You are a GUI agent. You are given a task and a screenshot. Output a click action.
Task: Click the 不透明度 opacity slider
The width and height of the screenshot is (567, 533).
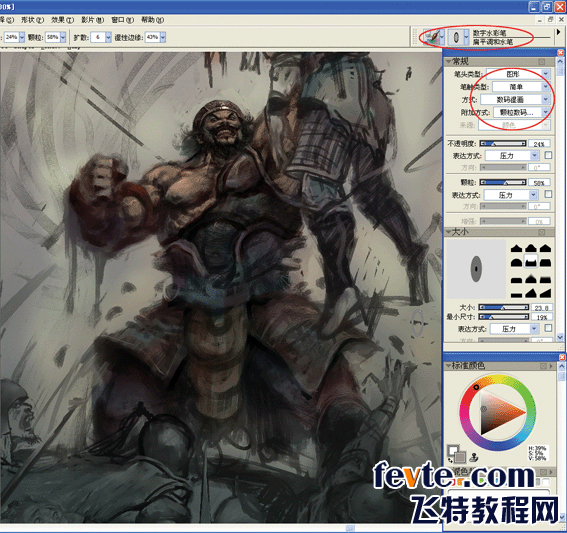click(503, 144)
